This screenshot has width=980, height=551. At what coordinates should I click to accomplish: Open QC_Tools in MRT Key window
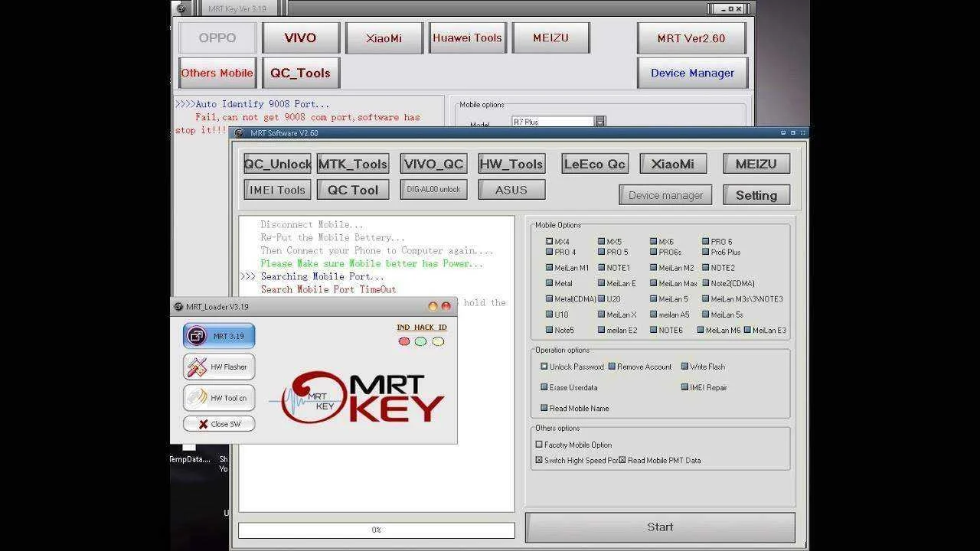(300, 73)
